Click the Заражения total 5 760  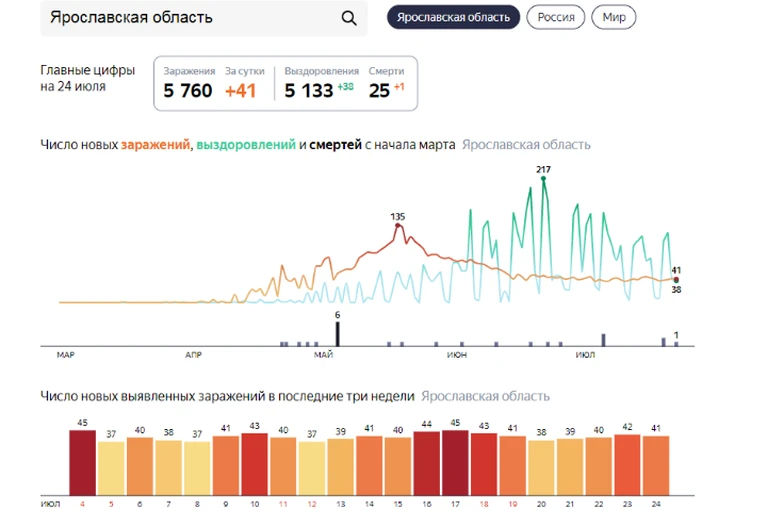(x=188, y=91)
